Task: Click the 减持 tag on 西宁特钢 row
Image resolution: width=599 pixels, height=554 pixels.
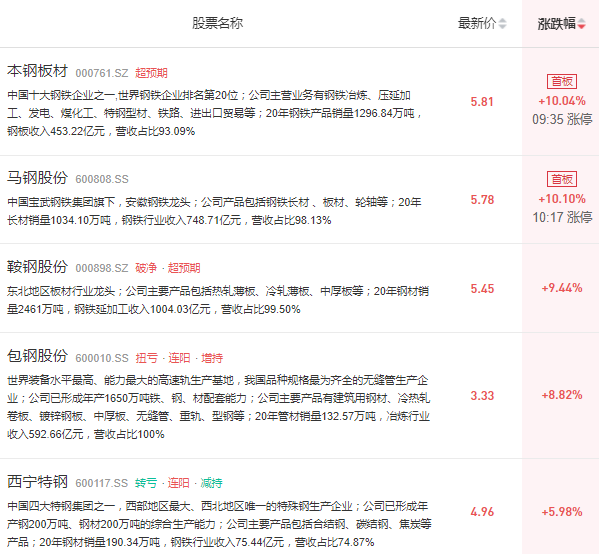Action: [211, 483]
